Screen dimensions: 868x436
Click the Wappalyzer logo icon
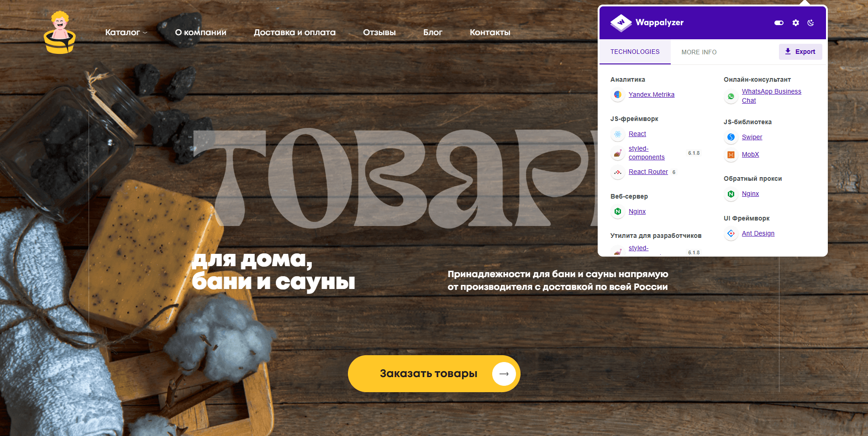click(621, 22)
